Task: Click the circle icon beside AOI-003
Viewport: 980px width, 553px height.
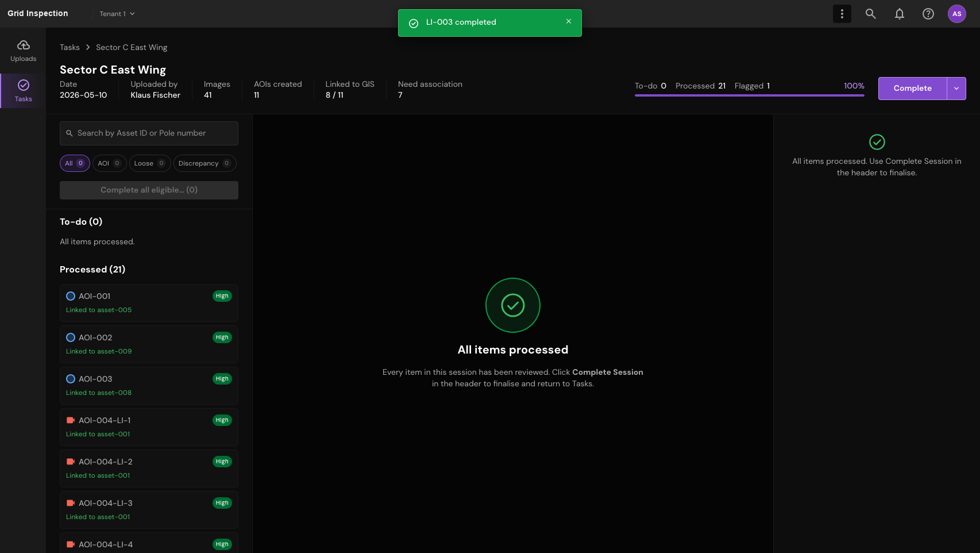Action: [71, 379]
